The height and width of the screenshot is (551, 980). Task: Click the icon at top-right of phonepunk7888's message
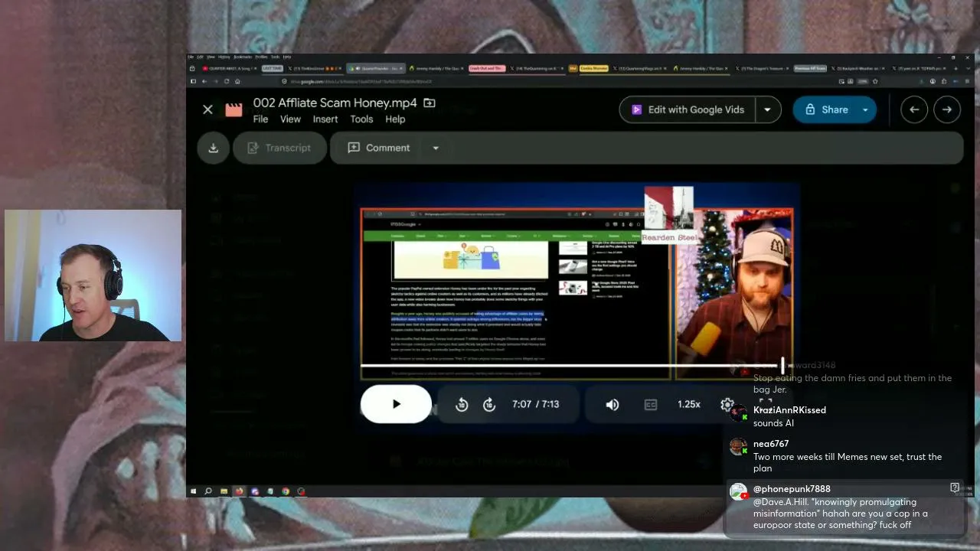click(x=955, y=487)
